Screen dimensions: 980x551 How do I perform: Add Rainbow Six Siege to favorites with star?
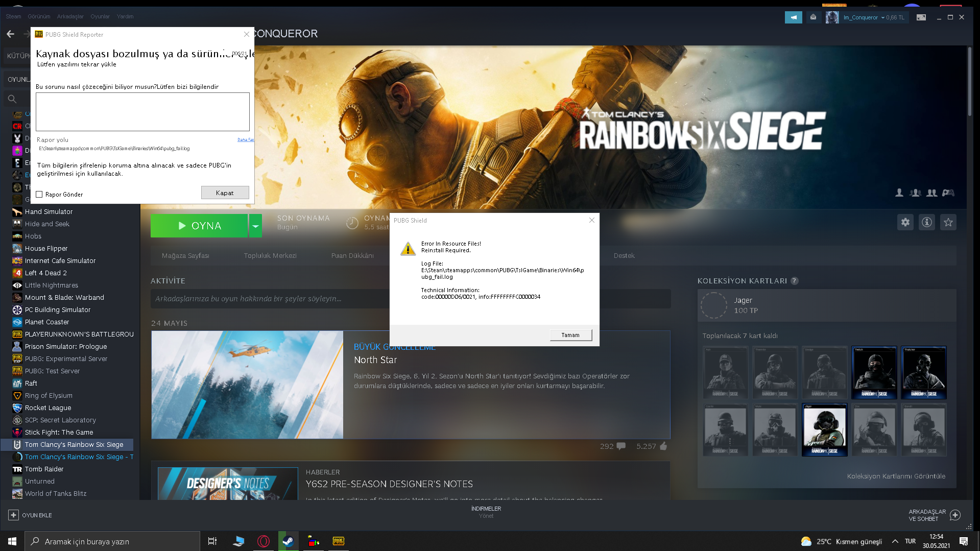948,222
